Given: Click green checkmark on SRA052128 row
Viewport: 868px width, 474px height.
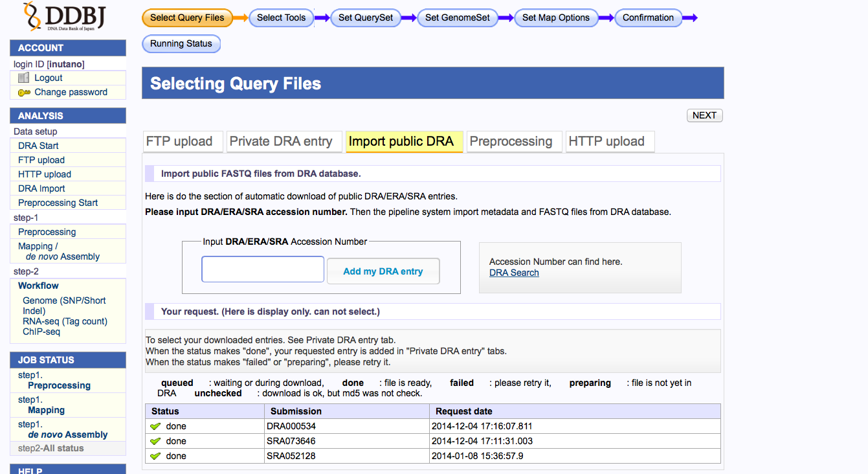Looking at the screenshot, I should point(155,456).
